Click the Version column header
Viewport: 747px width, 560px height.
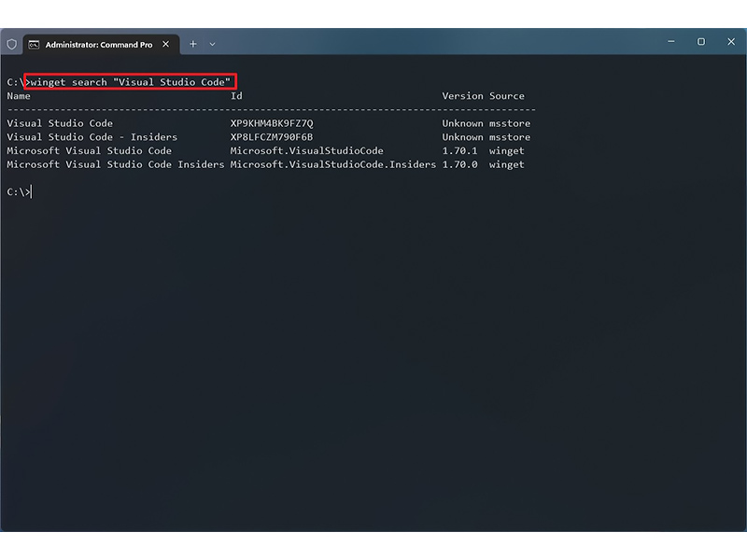click(x=462, y=96)
